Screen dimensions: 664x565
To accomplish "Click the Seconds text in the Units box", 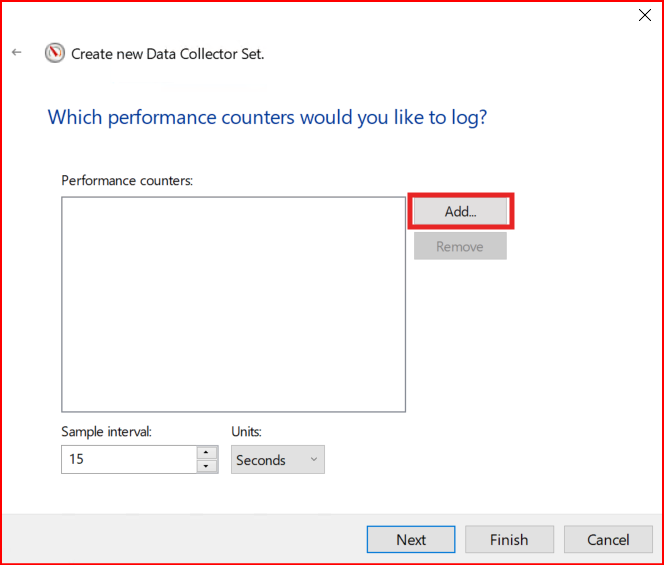I will 261,460.
